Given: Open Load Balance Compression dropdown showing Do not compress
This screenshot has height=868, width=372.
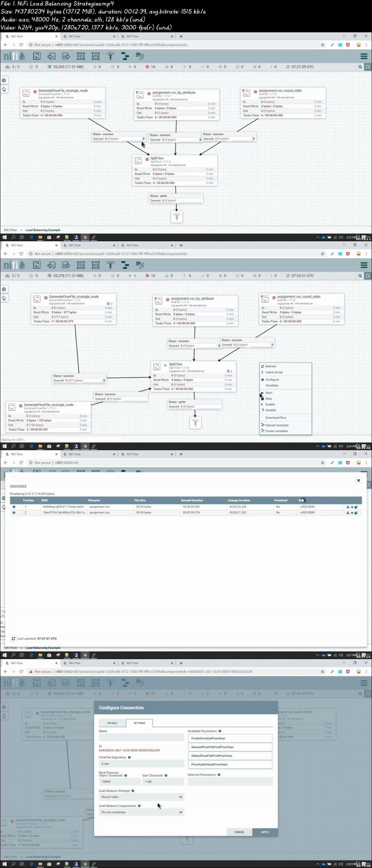Looking at the screenshot, I should 141,812.
